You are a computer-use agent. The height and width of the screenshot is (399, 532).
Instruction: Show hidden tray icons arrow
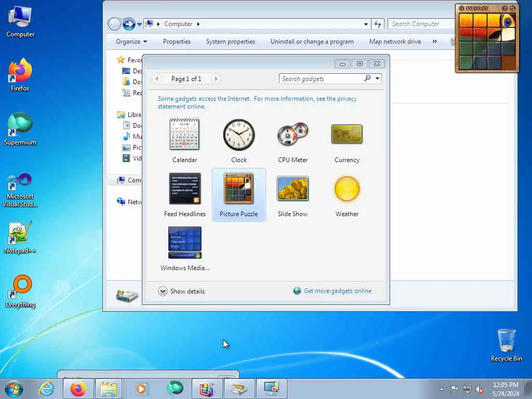[442, 389]
